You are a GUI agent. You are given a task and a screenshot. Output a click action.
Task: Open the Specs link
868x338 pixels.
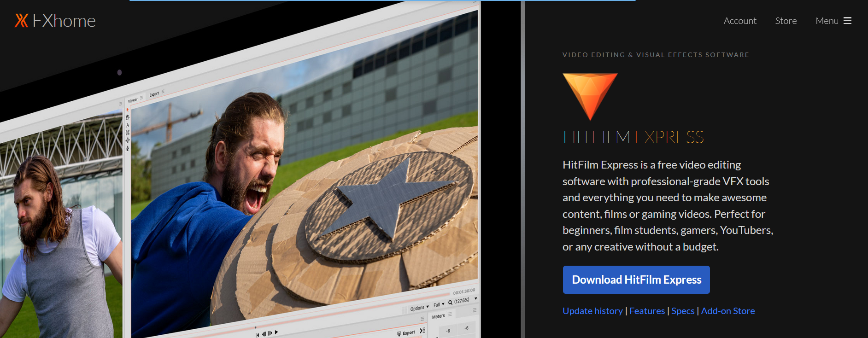click(x=683, y=311)
